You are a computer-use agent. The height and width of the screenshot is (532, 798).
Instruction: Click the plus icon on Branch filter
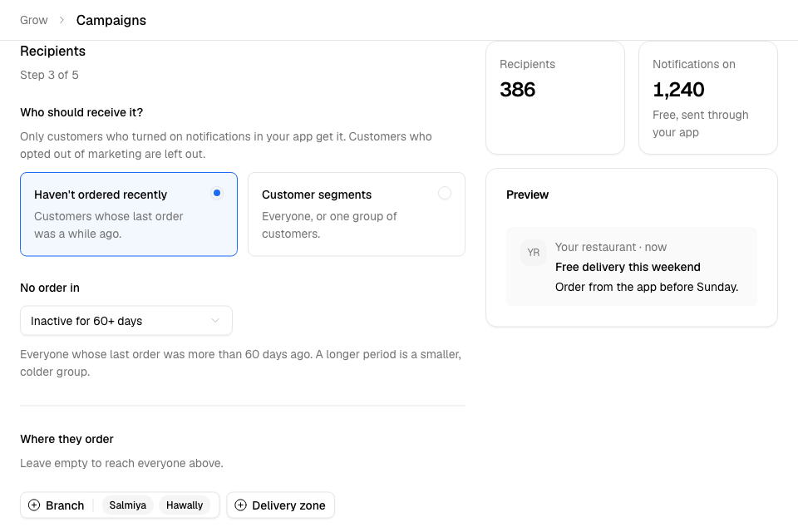pos(34,505)
